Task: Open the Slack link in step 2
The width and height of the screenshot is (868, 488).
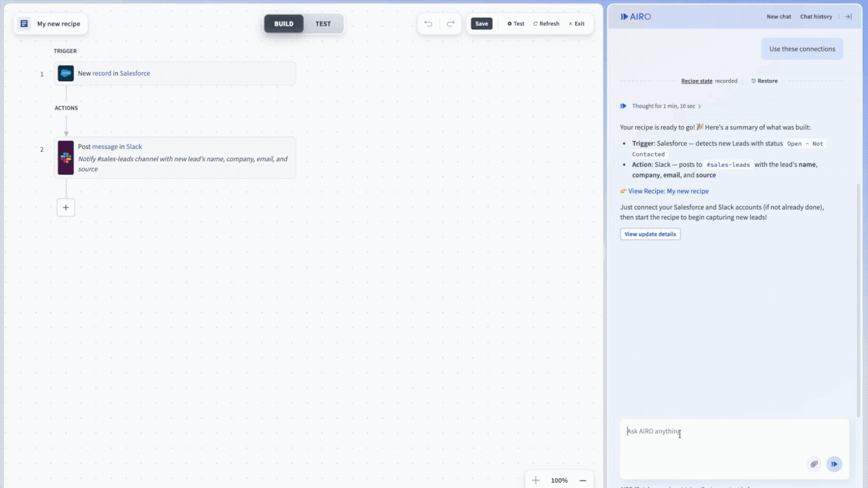Action: 134,146
